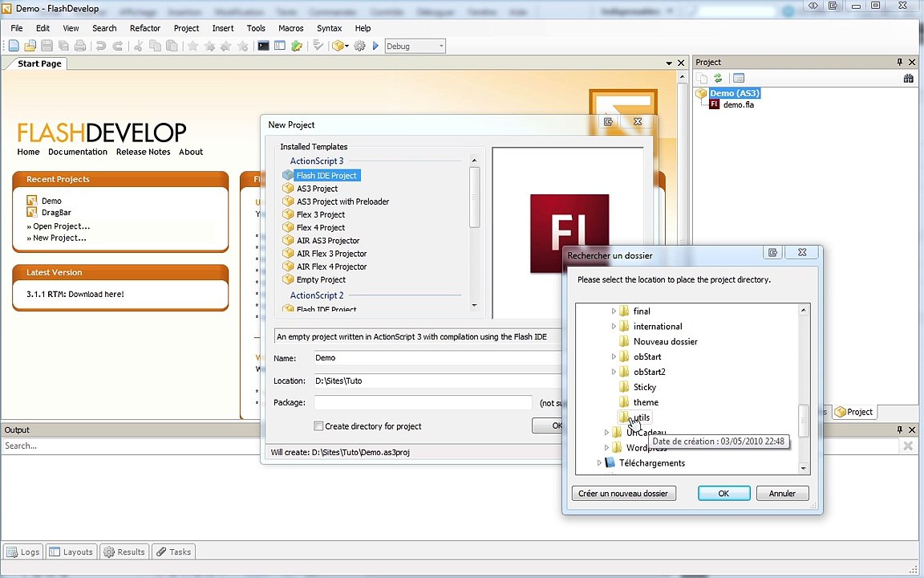This screenshot has height=578, width=924.
Task: Open project properties gear icon
Action: pyautogui.click(x=359, y=46)
